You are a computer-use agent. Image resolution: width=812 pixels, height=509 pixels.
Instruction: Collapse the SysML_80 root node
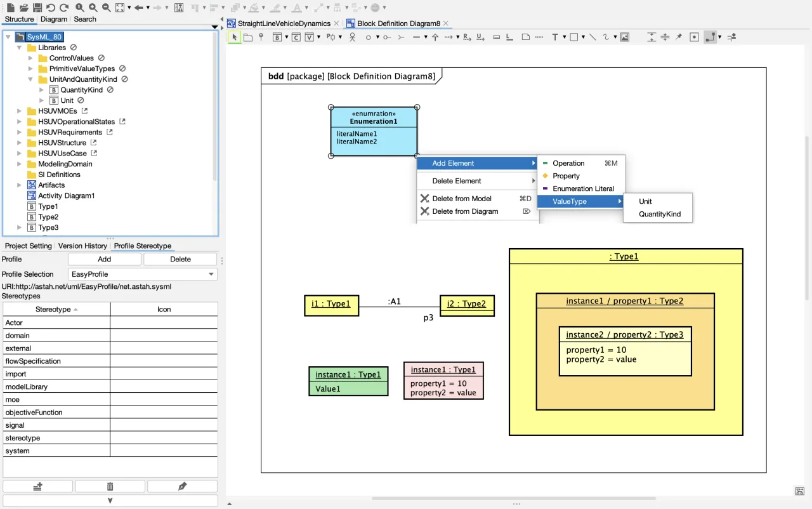8,37
